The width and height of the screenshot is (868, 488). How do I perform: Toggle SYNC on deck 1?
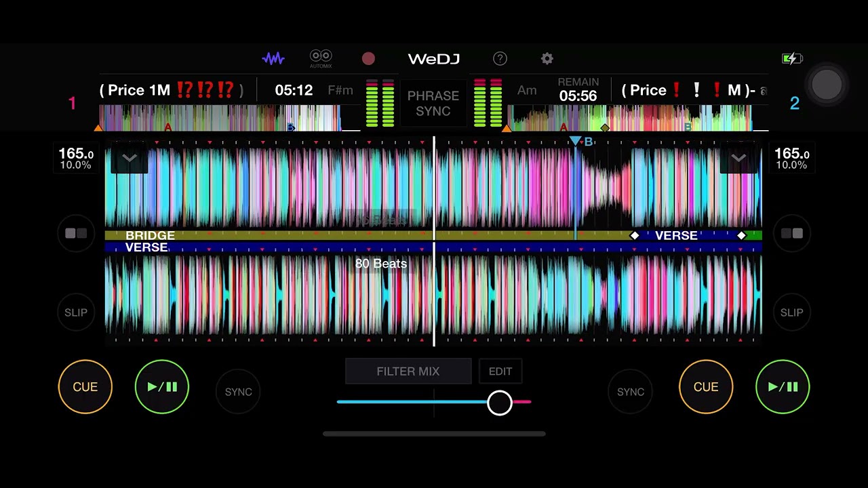(x=238, y=392)
